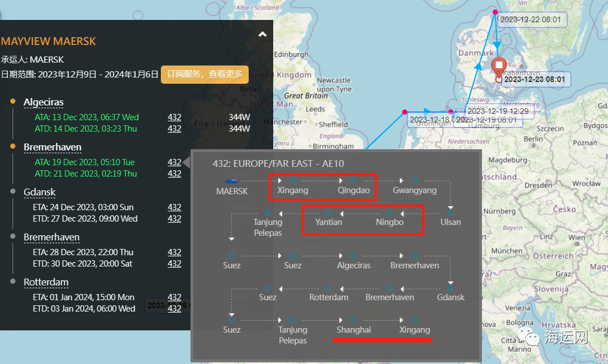Screen dimensions: 608x364
Task: Select the Gdansk port node in the route diagram
Action: coord(451,288)
